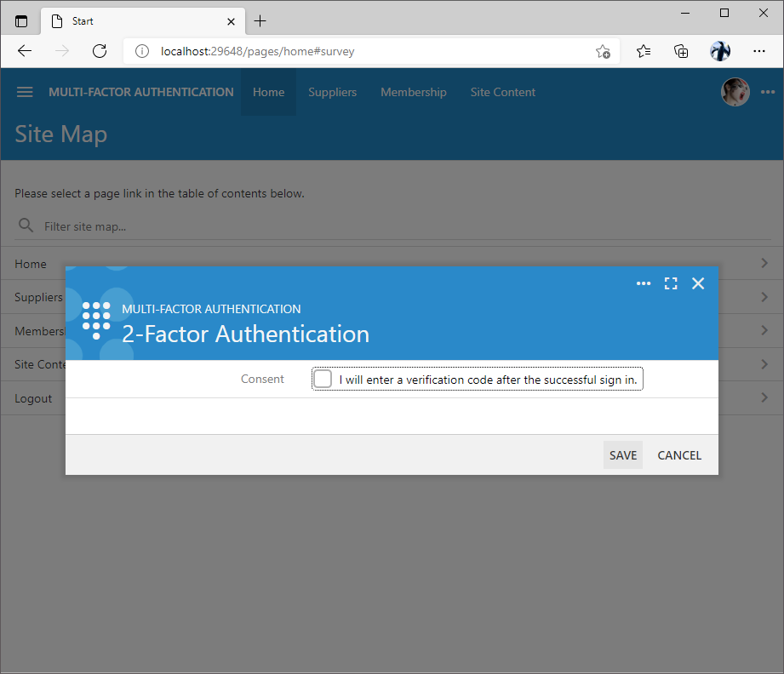Open the Suppliers tab in app bar

point(333,92)
